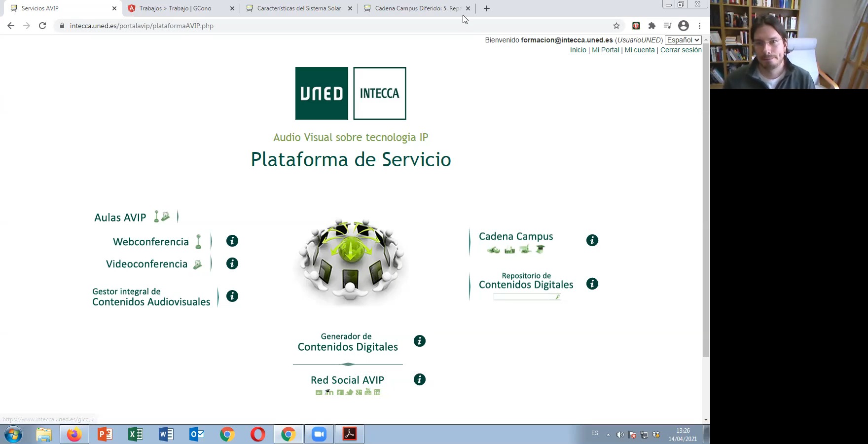
Task: Click the red ad-blocker extension icon
Action: pyautogui.click(x=636, y=26)
